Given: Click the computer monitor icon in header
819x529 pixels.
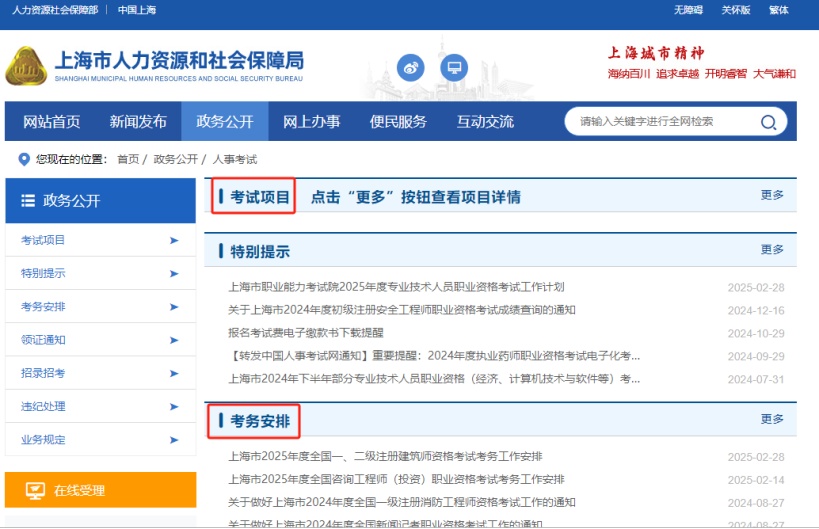Looking at the screenshot, I should pos(454,68).
